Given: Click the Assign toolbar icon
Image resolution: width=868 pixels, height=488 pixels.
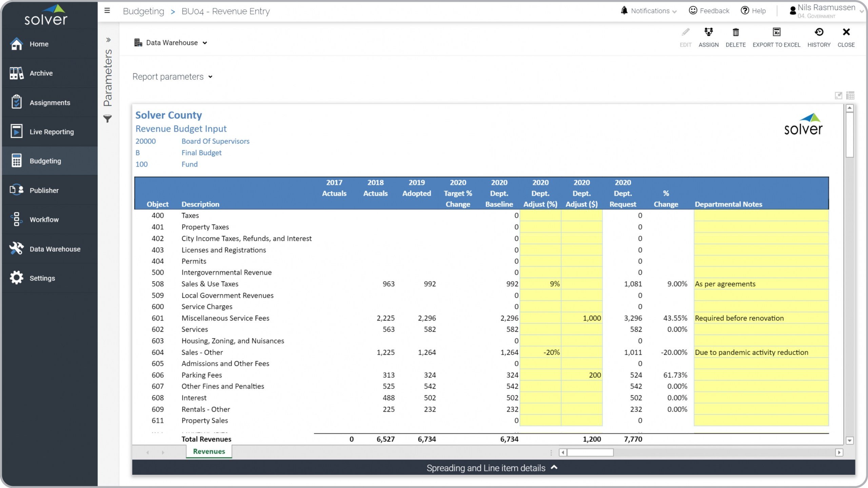Looking at the screenshot, I should click(708, 33).
